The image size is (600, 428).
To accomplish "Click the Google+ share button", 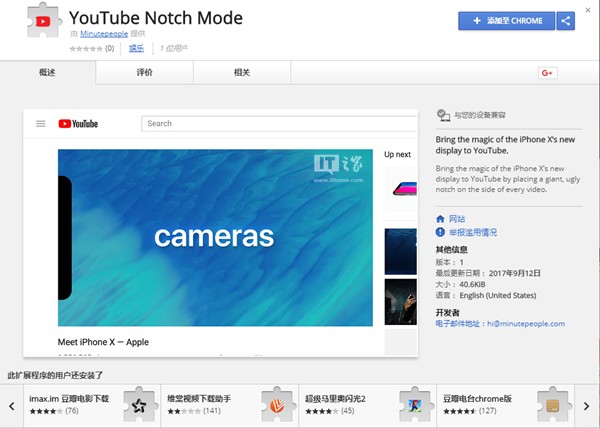I will coord(548,73).
